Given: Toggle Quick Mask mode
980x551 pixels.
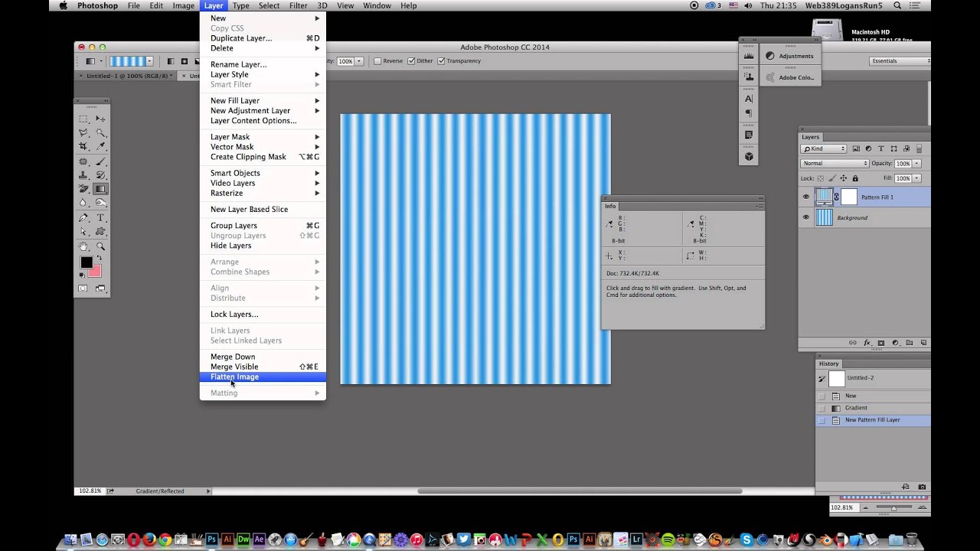Looking at the screenshot, I should [x=83, y=289].
